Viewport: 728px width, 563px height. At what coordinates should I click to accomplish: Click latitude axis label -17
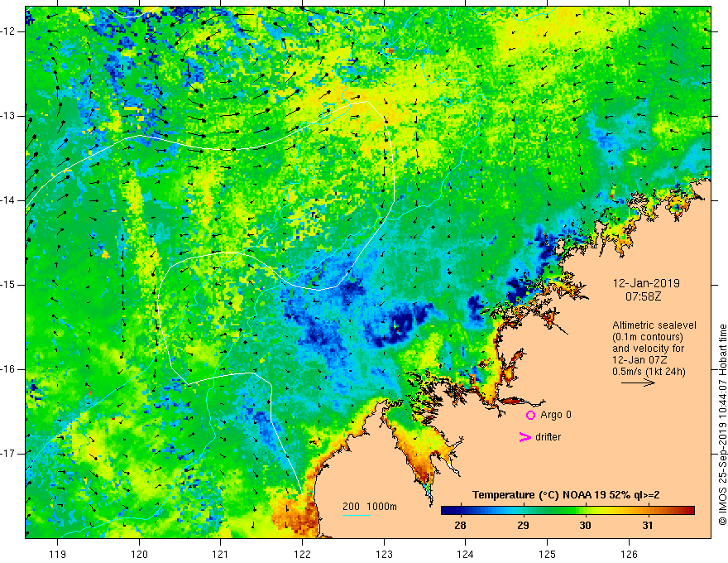click(9, 454)
